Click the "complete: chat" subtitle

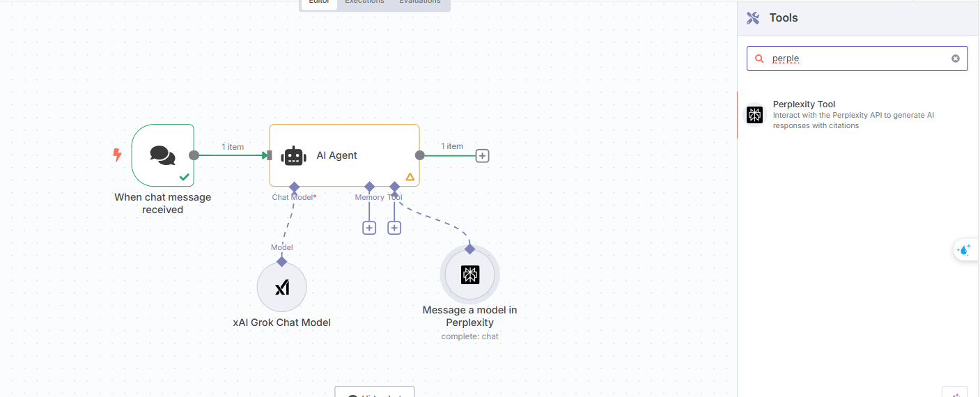click(470, 336)
